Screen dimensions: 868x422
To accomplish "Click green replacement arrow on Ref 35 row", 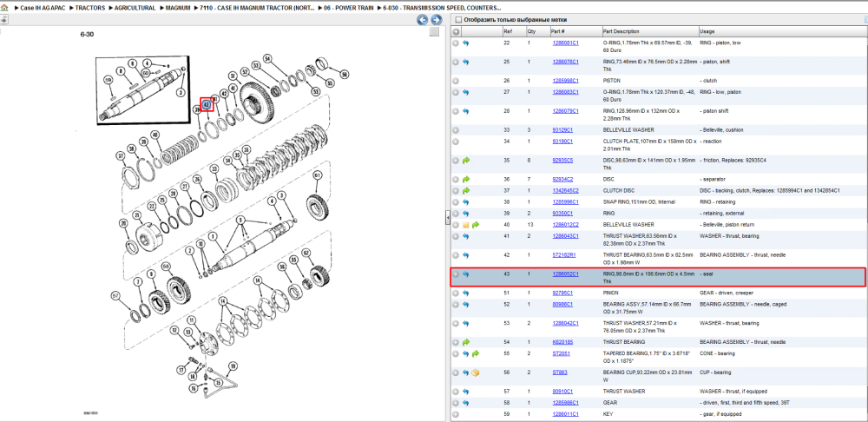I will (465, 161).
